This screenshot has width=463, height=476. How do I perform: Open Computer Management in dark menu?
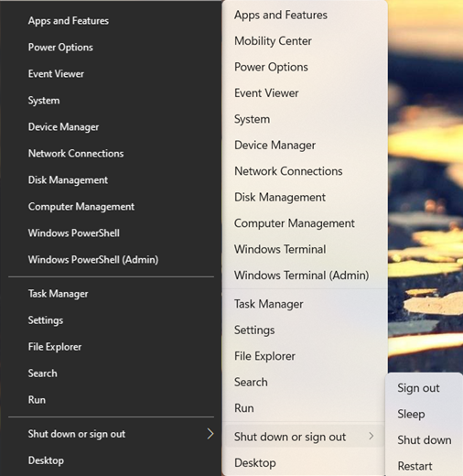click(x=81, y=207)
